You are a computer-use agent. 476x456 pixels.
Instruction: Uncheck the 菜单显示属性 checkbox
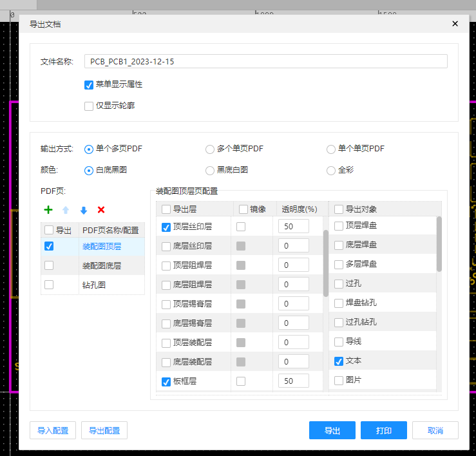pyautogui.click(x=89, y=85)
